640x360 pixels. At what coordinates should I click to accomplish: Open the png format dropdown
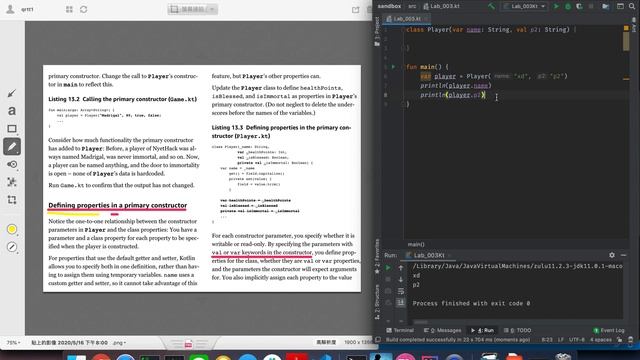coord(119,343)
